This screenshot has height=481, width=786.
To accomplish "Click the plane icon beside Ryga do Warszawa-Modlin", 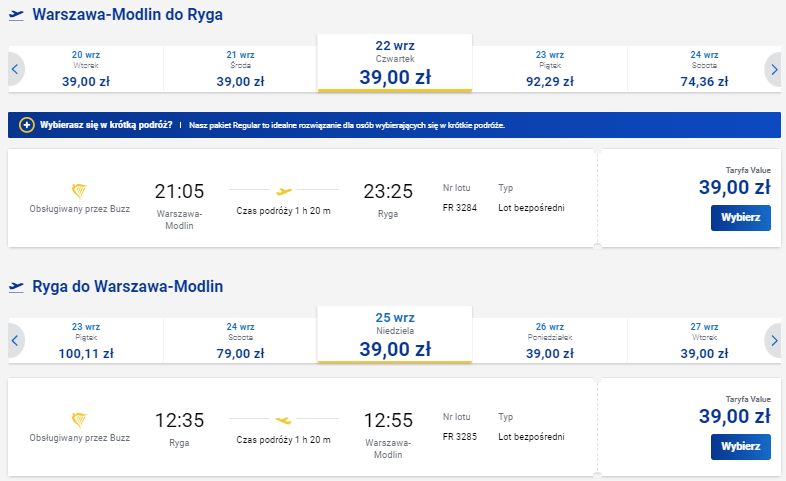I will [x=16, y=287].
